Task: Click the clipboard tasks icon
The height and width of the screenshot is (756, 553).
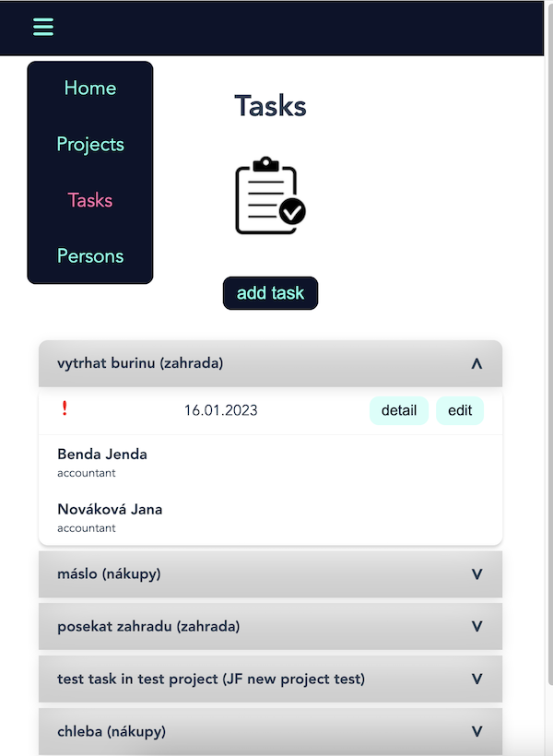Action: [270, 196]
